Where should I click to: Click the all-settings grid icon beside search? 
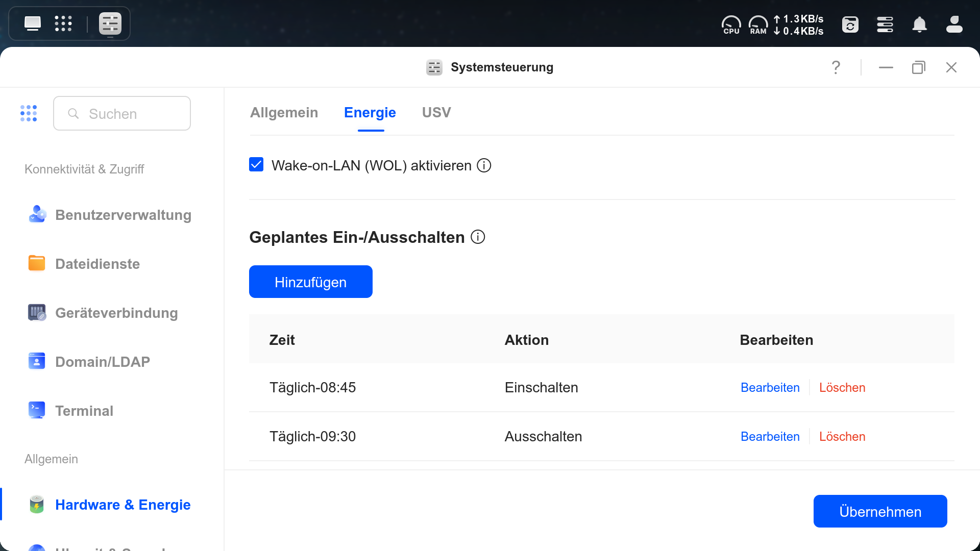click(29, 113)
